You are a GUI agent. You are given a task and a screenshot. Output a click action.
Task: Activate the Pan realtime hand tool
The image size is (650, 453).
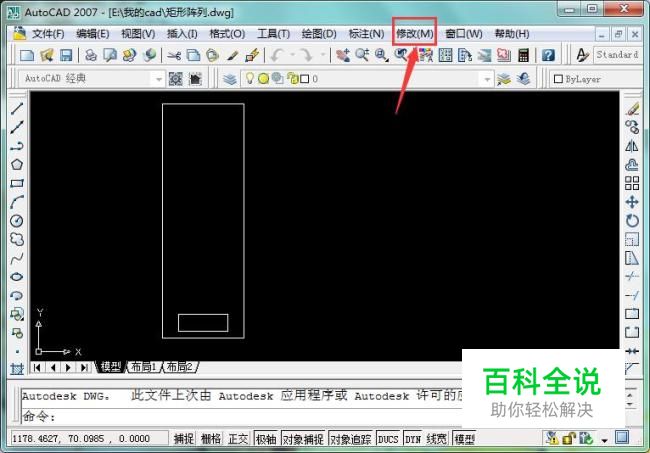[x=343, y=55]
